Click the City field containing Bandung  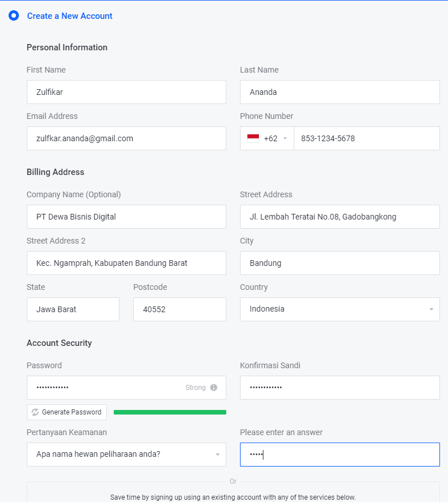(339, 263)
